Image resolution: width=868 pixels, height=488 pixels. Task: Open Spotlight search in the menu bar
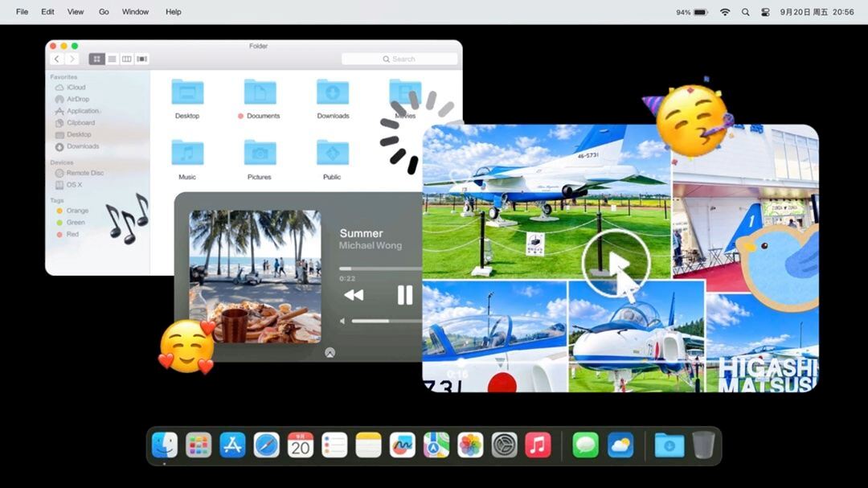coord(746,12)
